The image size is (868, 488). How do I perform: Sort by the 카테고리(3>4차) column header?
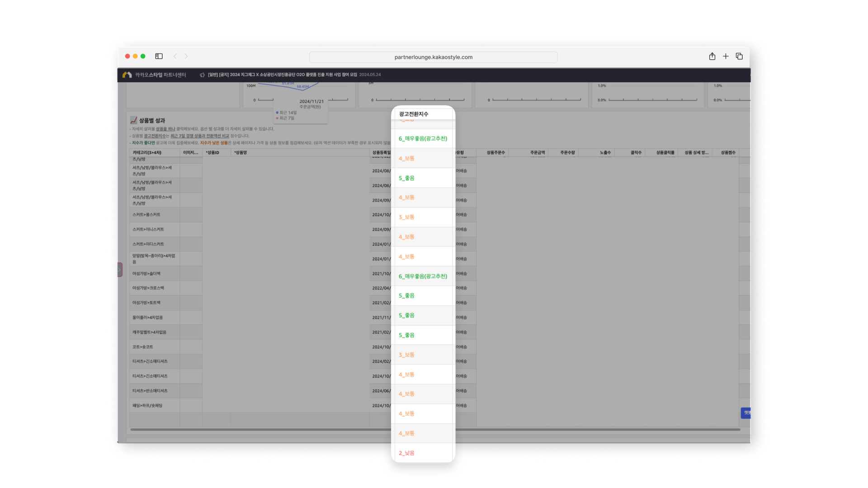[155, 153]
